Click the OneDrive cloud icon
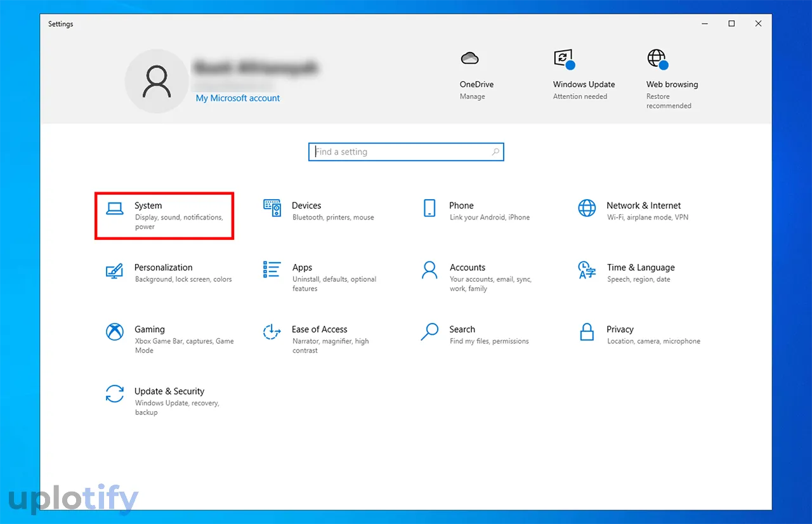 click(469, 58)
